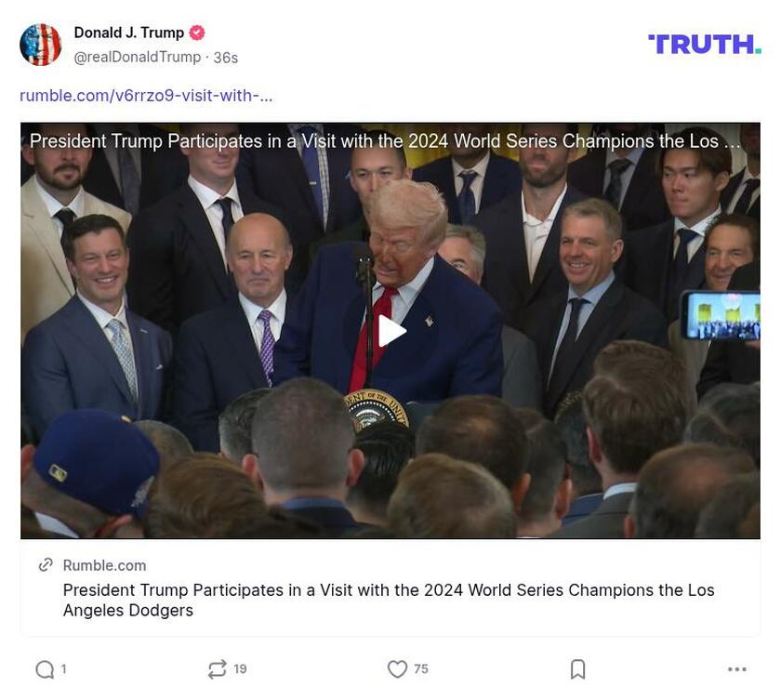Viewport: 781px width, 700px height.
Task: Open more options via the three-dot icon
Action: pos(737,668)
